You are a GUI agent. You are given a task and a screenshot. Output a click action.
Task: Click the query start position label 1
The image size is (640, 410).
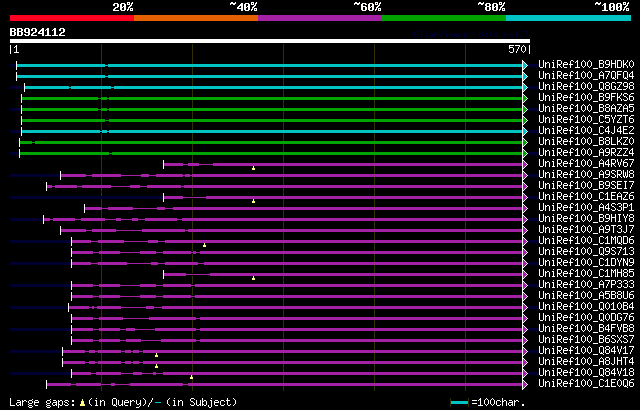(15, 49)
